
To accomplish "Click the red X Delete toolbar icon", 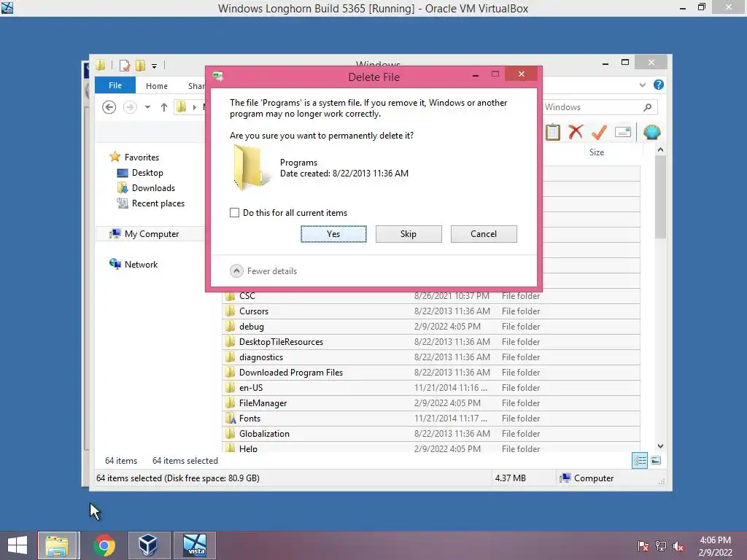I will (x=576, y=132).
